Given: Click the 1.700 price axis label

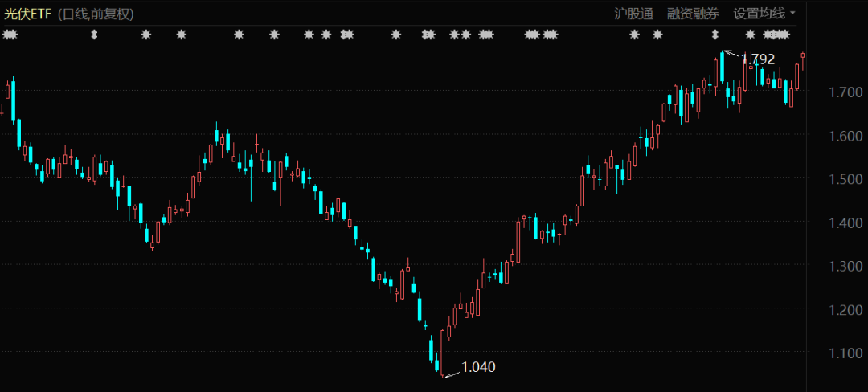Looking at the screenshot, I should coord(845,92).
